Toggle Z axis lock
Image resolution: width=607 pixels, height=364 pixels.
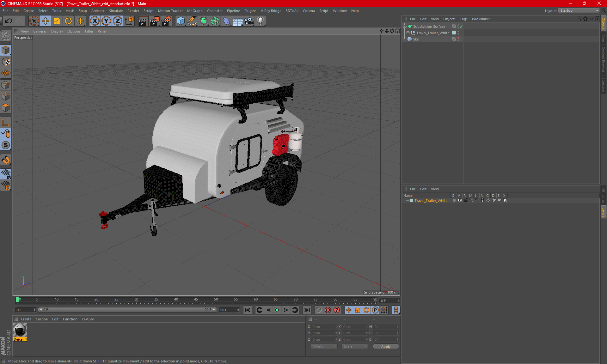118,21
